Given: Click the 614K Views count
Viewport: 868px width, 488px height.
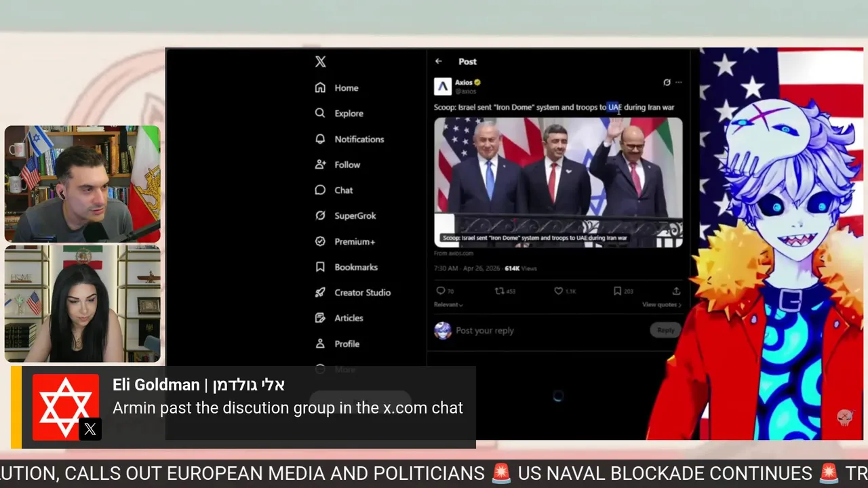Looking at the screenshot, I should tap(521, 268).
